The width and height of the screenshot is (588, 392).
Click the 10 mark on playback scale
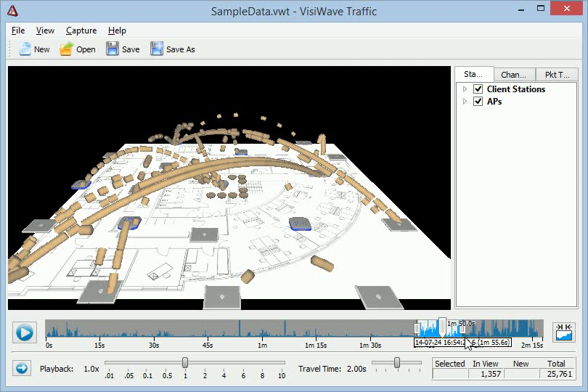coord(282,375)
